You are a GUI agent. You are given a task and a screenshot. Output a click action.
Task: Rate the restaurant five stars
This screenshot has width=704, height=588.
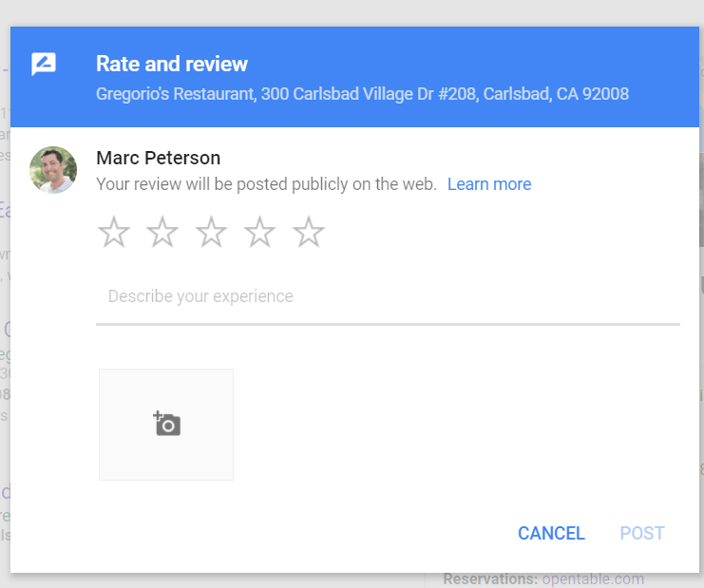tap(309, 232)
